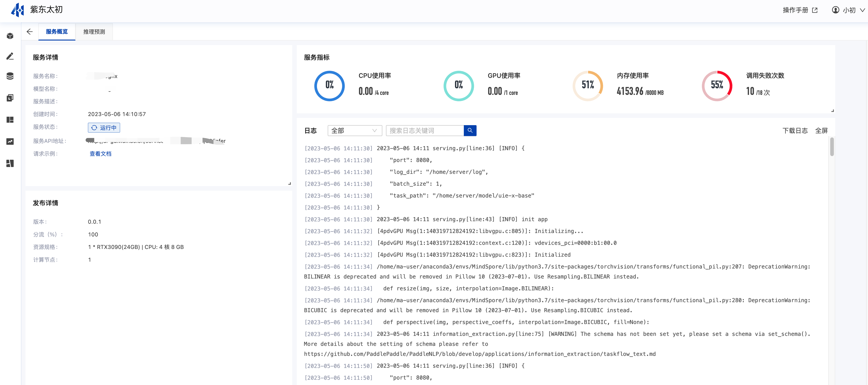868x385 pixels.
Task: Click the version value 0.0.1
Action: click(x=94, y=222)
